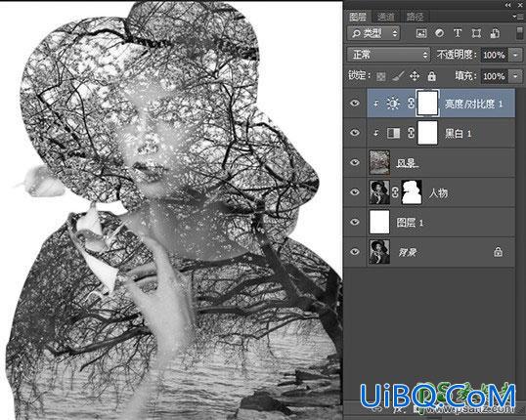Screen dimensions: 526x420
Task: Hide the 背景 layer
Action: (x=355, y=252)
